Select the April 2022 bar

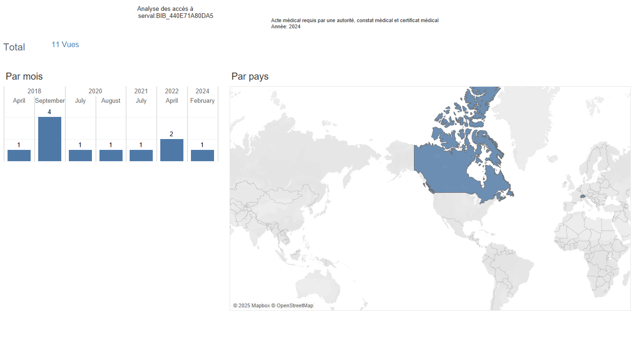tap(172, 150)
